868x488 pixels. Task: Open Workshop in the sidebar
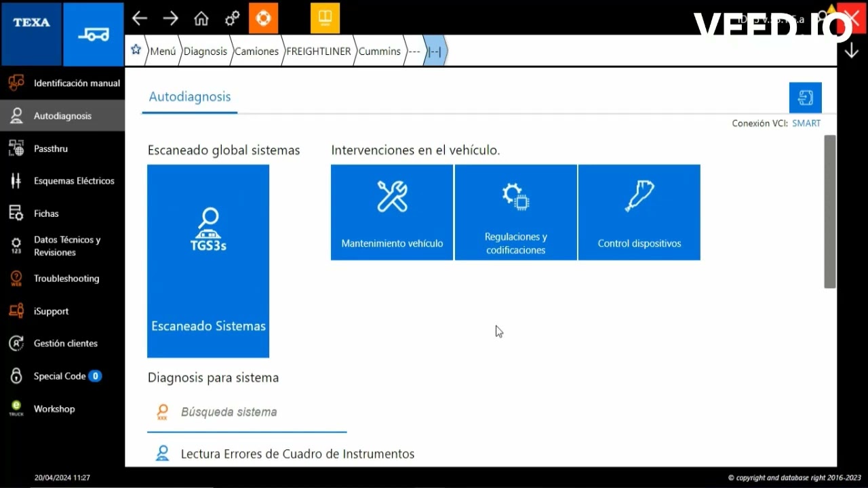62,409
